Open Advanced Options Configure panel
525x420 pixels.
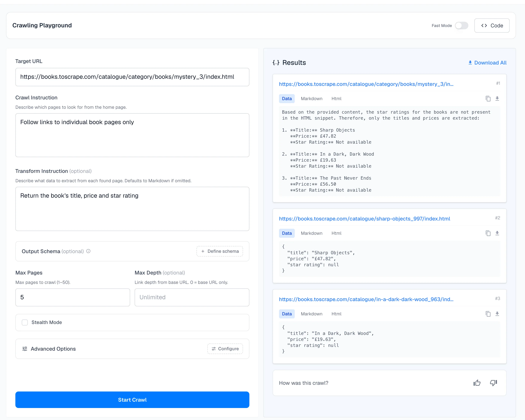click(225, 349)
